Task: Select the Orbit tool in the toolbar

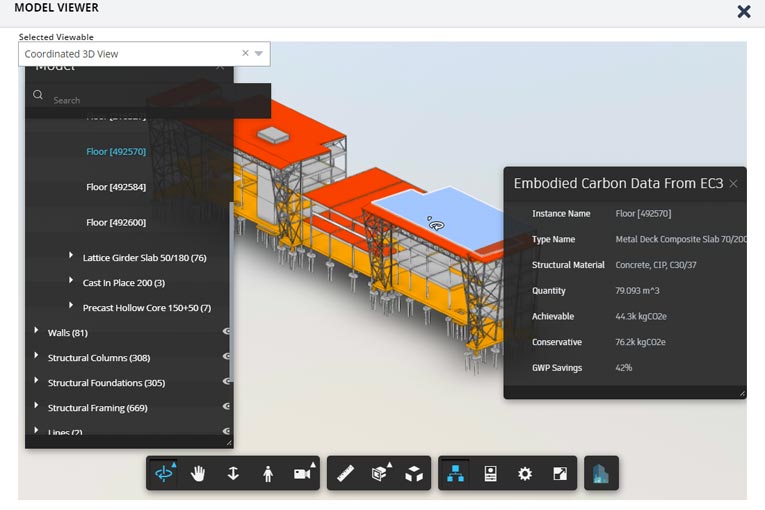Action: coord(164,474)
